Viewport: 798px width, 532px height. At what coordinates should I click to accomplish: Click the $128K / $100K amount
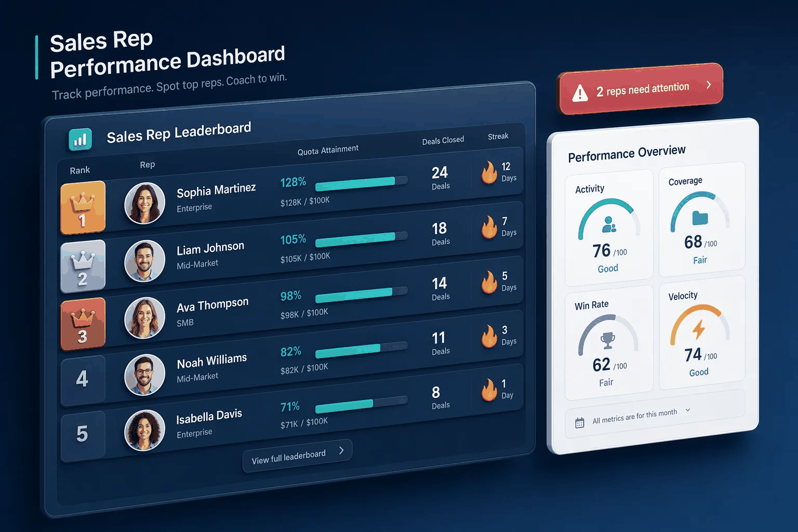305,202
